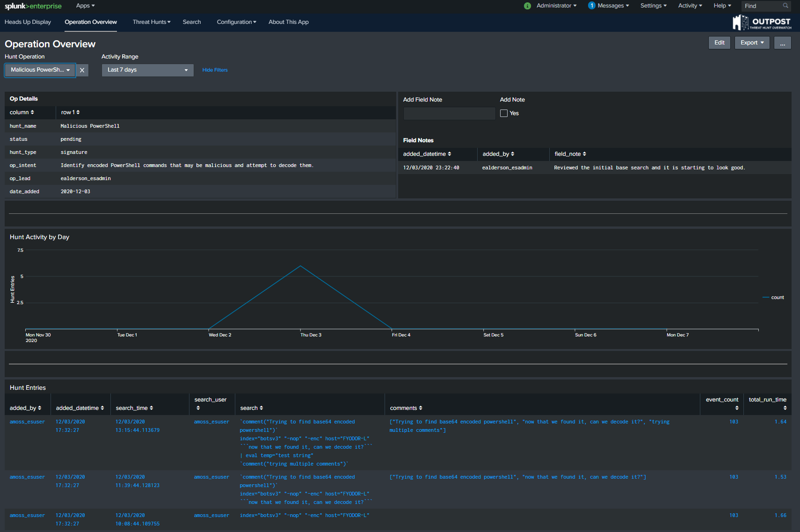The width and height of the screenshot is (800, 532).
Task: Click date_added value 2020-12-03
Action: [75, 191]
